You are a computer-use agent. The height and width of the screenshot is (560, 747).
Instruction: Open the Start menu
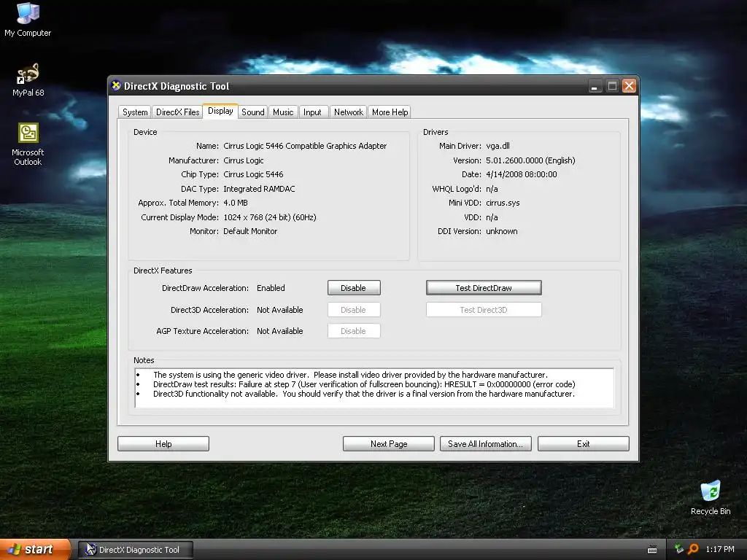35,549
